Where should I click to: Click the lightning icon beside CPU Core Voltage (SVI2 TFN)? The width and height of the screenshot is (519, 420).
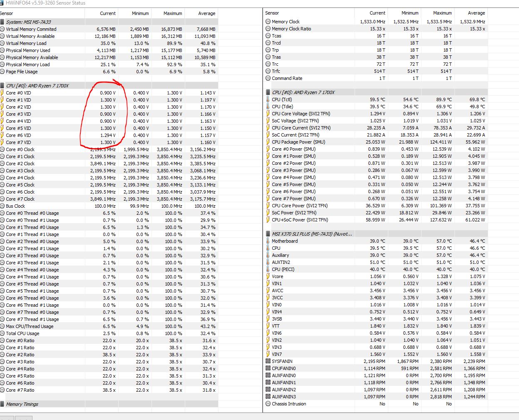(268, 114)
